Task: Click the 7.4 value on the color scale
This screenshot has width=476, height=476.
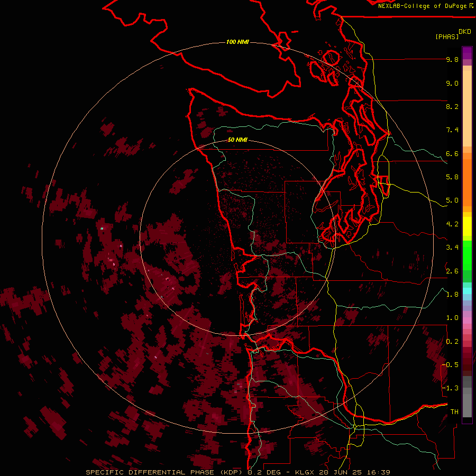Action: click(x=452, y=130)
